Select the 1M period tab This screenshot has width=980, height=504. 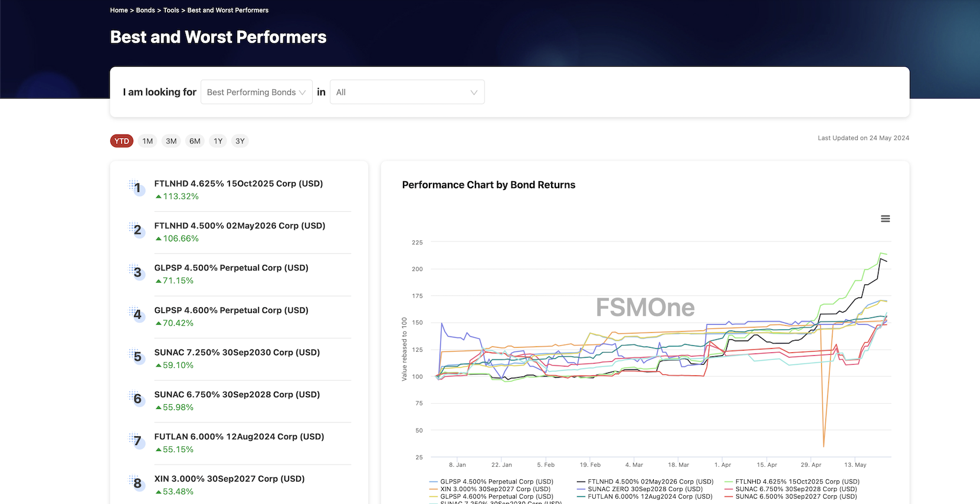click(148, 141)
